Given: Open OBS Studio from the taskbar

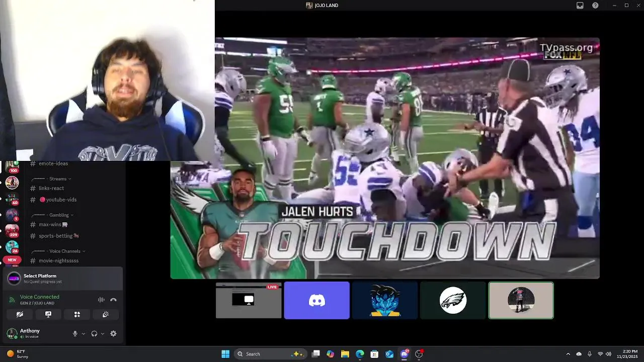Looking at the screenshot, I should coord(419,354).
